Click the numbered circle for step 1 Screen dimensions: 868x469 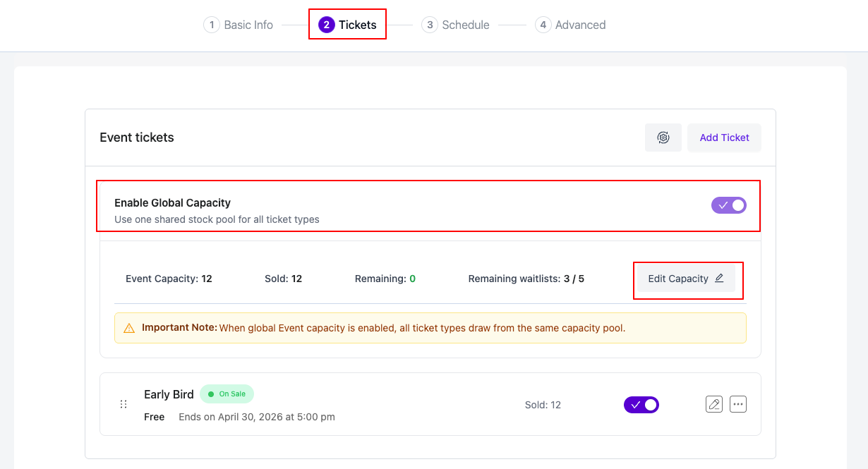[x=212, y=24]
